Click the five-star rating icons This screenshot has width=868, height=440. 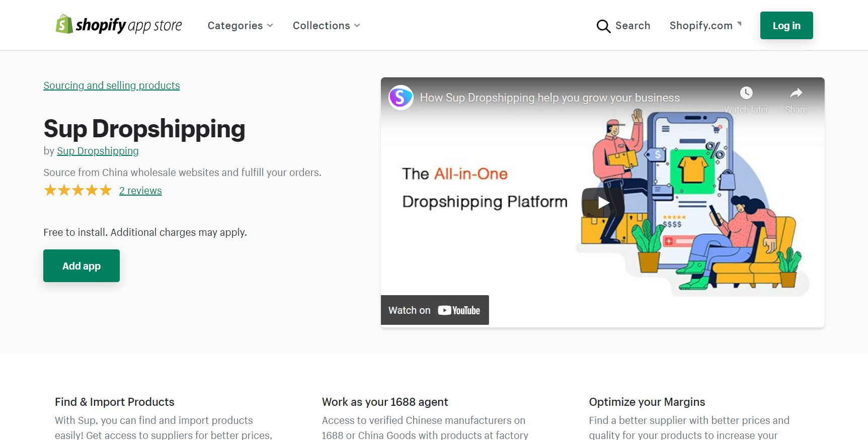pos(77,191)
